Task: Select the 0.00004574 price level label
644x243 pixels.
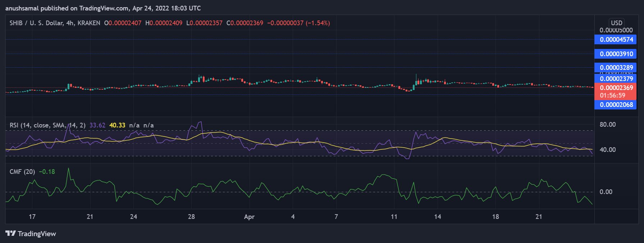Action: [x=616, y=40]
